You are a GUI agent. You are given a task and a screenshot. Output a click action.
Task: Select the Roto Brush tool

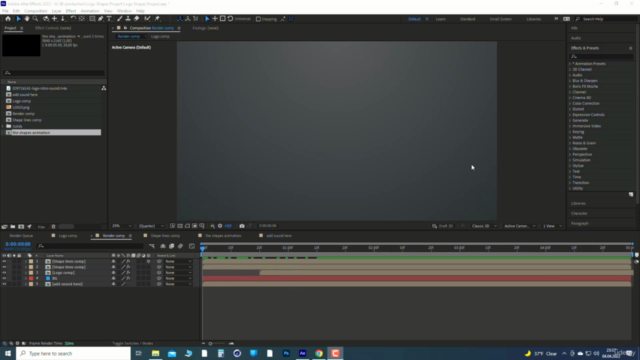click(x=147, y=19)
